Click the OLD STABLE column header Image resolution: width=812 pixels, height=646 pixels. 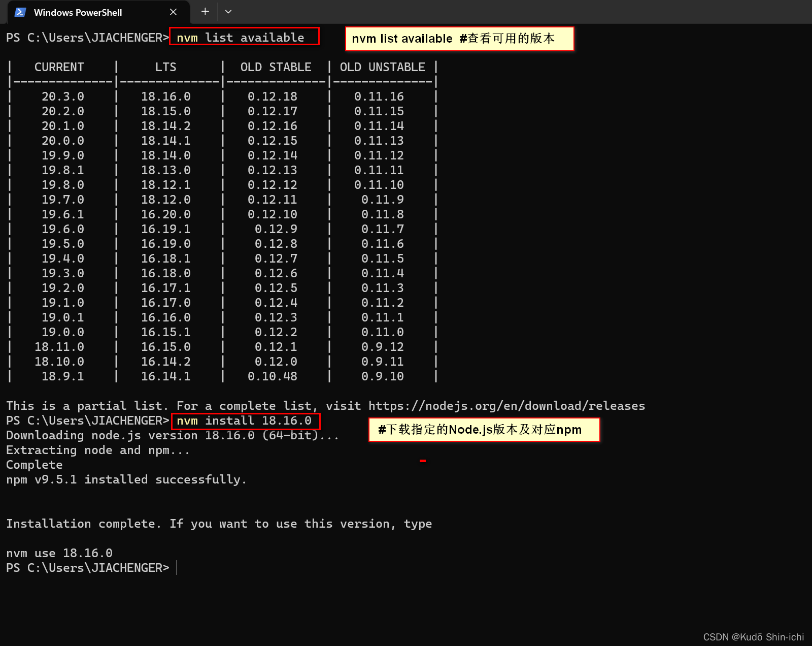click(x=276, y=67)
